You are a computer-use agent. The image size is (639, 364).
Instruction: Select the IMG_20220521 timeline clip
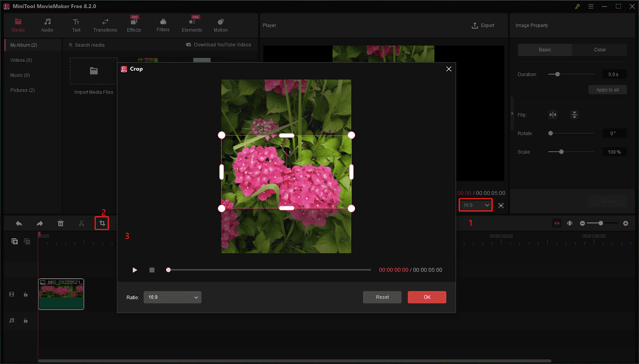[61, 294]
